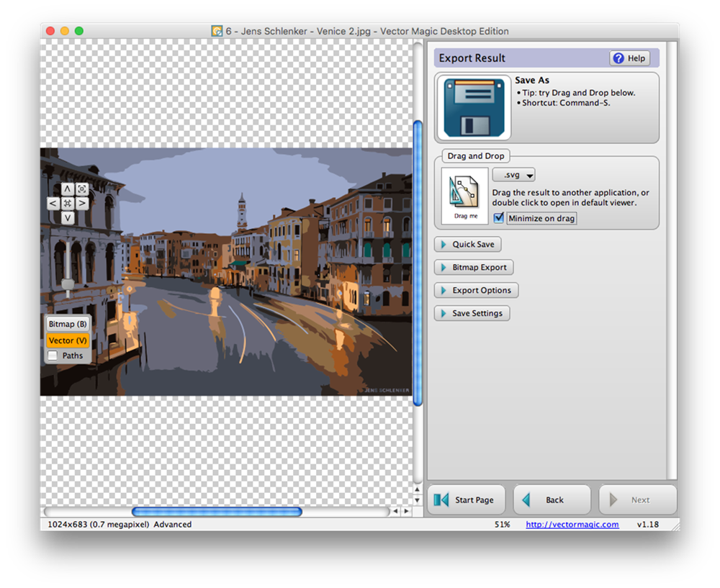Viewport: 720px width, 588px height.
Task: Click the zoom-to-fit icon beside up arrow
Action: click(82, 189)
